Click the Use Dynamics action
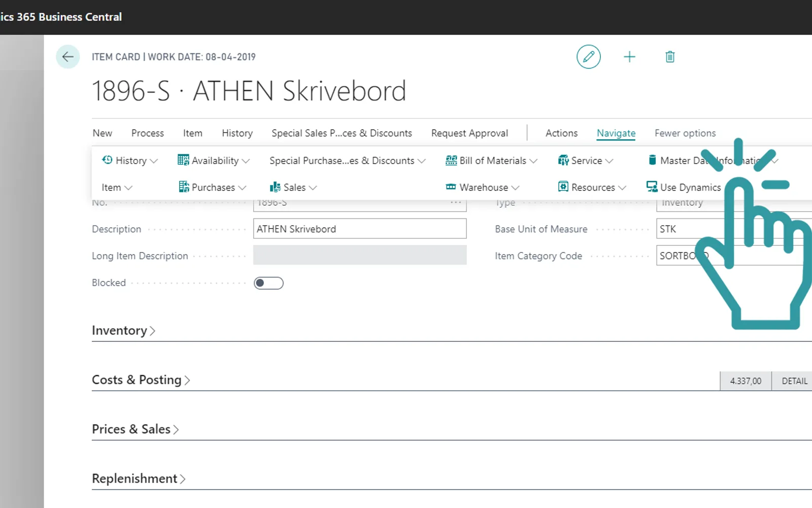Screen dimensions: 812x508 point(684,187)
